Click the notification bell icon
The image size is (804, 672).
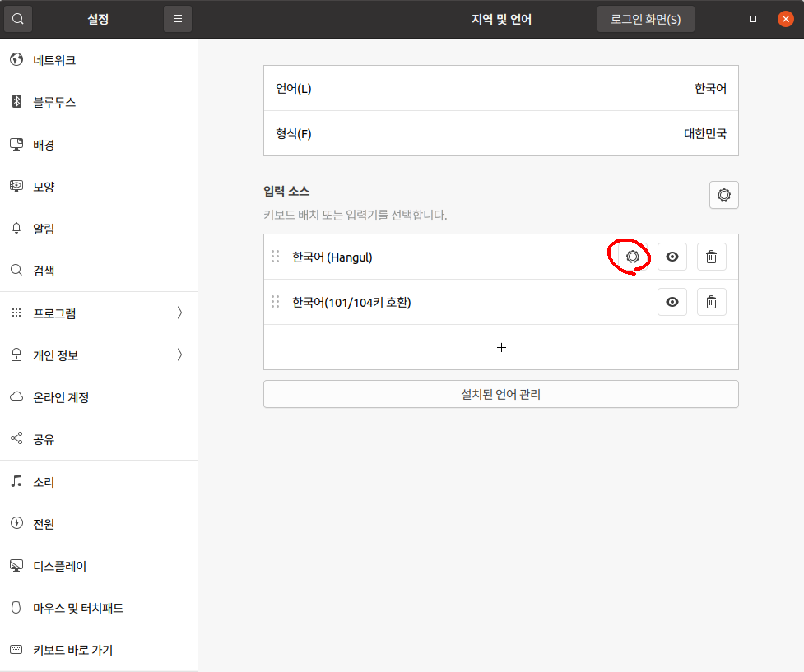(16, 228)
